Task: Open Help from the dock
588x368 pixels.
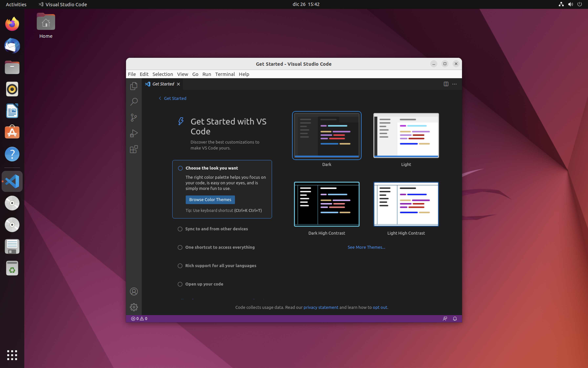Action: pos(12,154)
